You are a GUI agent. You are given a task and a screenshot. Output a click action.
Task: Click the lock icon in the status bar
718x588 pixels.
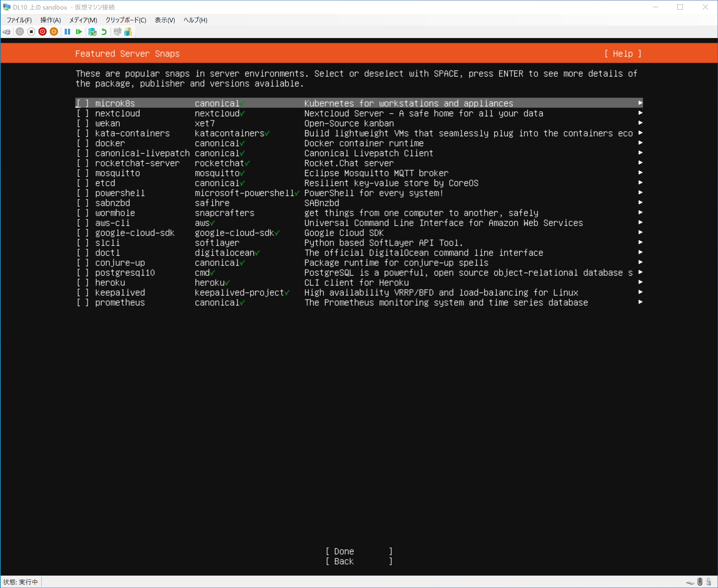tap(709, 582)
